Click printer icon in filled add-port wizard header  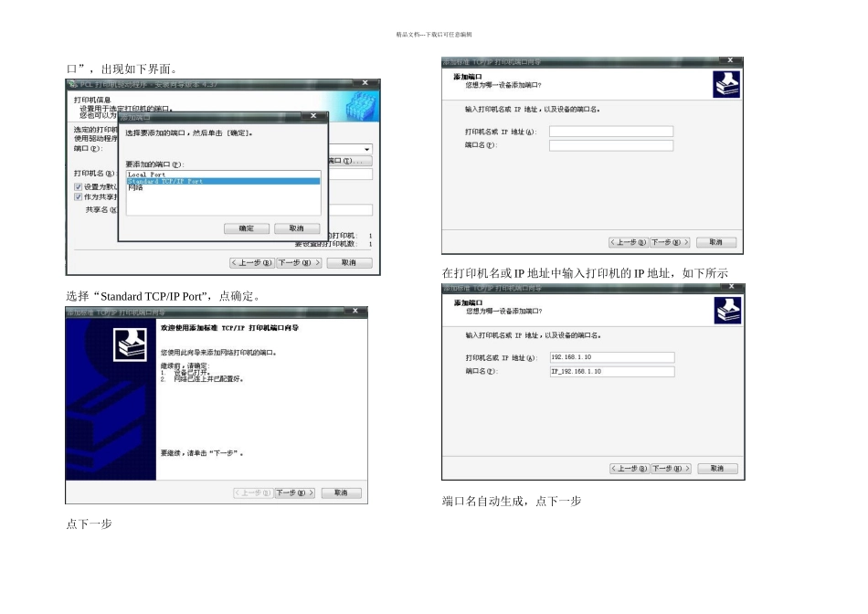727,311
